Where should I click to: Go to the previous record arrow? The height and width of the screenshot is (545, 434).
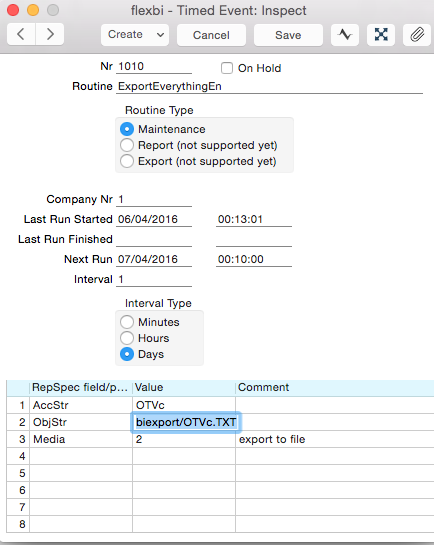21,34
